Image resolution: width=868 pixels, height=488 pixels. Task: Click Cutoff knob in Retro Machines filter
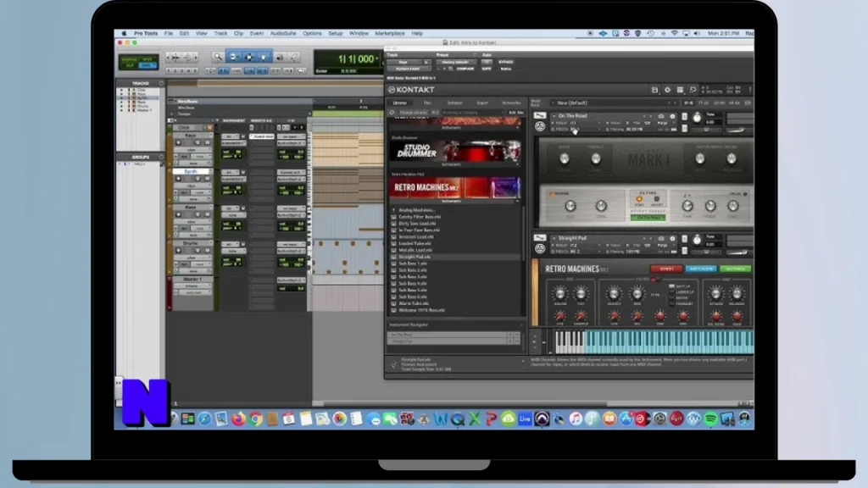pyautogui.click(x=614, y=294)
